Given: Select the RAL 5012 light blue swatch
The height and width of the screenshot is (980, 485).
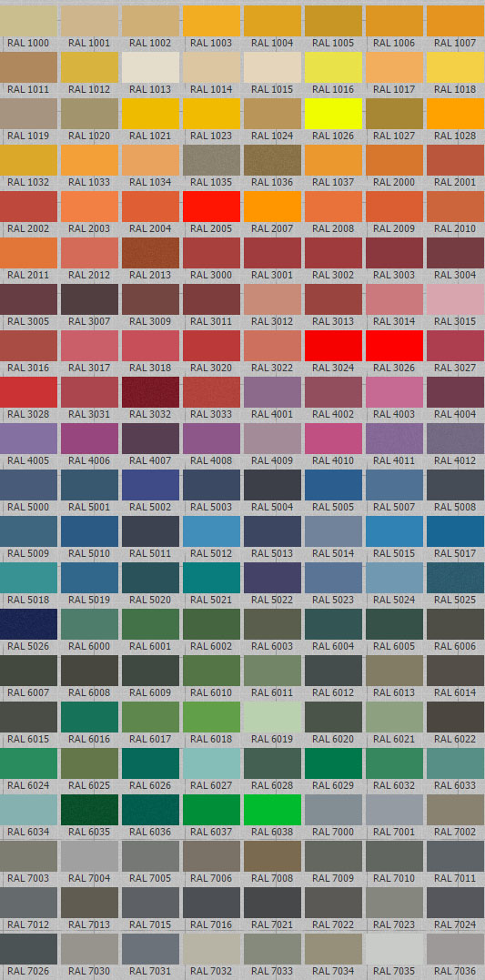Looking at the screenshot, I should (x=211, y=531).
